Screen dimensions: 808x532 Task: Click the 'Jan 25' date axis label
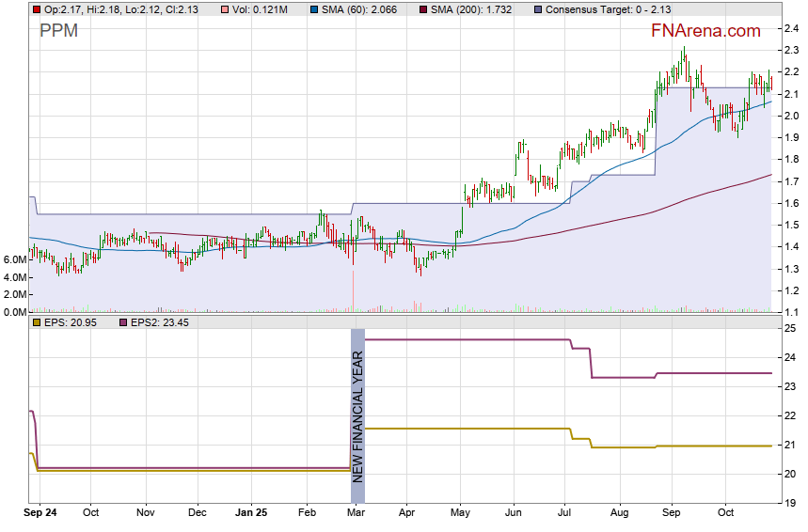coord(251,513)
